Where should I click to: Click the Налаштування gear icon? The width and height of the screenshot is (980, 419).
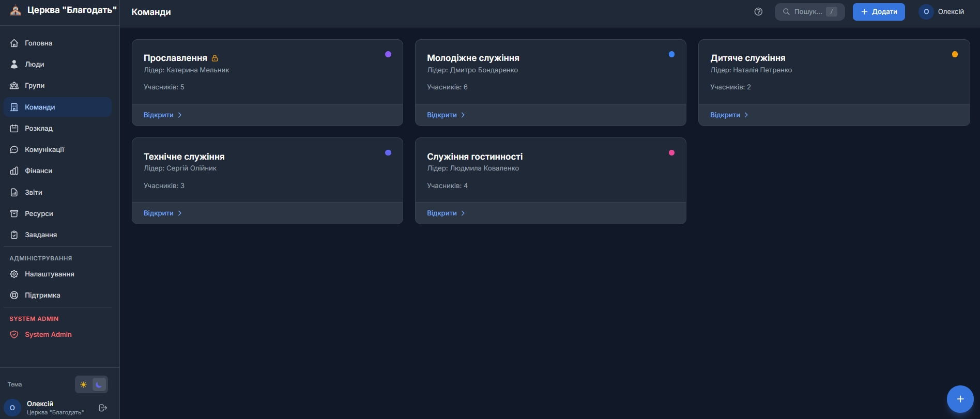point(14,274)
